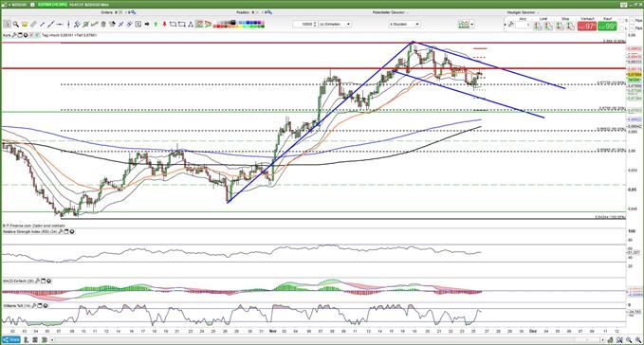Click the Share button at bottom left

point(11,339)
